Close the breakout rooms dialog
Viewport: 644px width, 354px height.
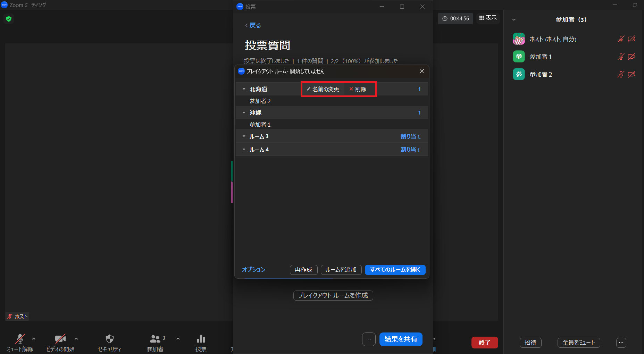pos(421,71)
